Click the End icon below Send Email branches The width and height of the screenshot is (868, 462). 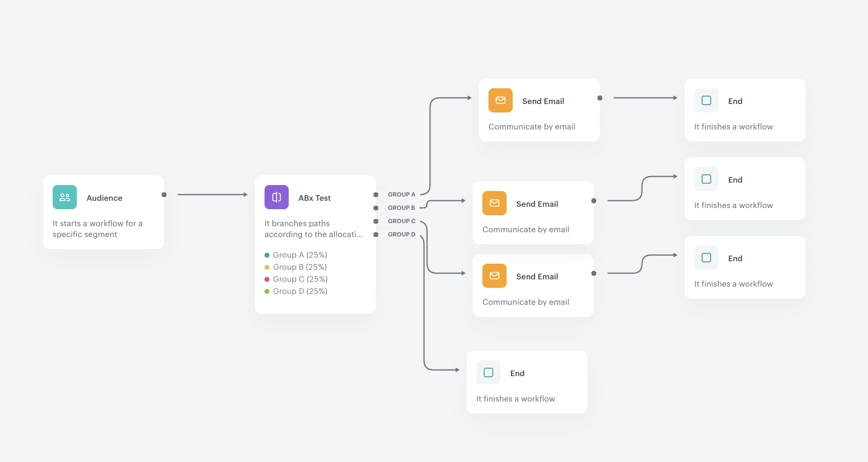(488, 373)
